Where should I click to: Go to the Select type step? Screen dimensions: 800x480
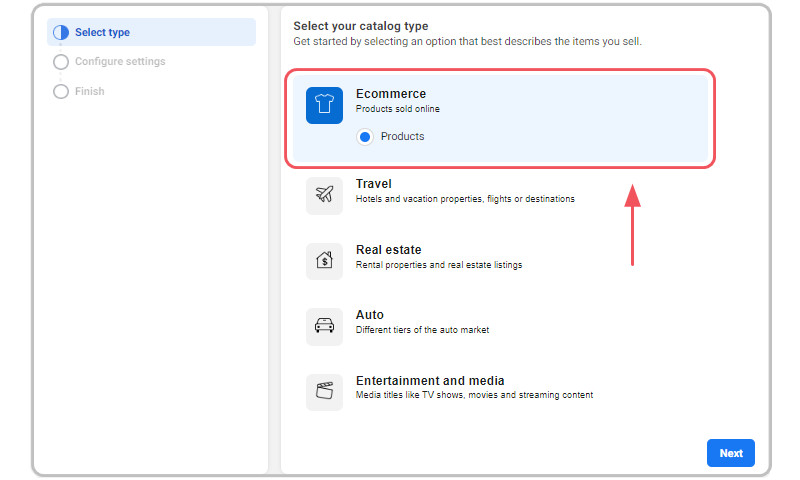[x=152, y=32]
